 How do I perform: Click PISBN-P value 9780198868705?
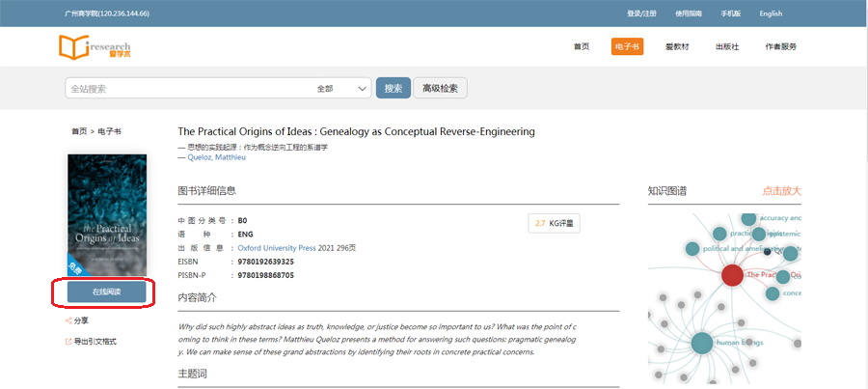(266, 275)
